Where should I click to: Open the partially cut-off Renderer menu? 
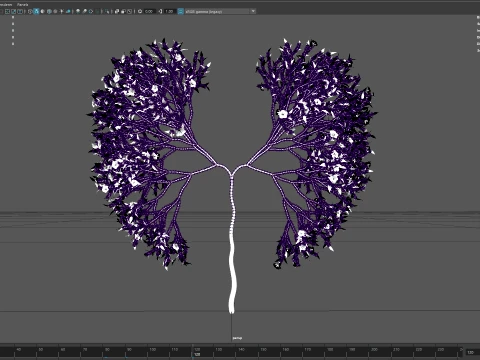pyautogui.click(x=6, y=5)
